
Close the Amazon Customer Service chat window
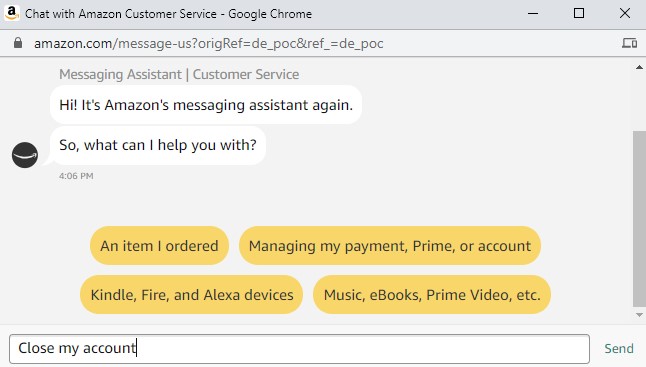point(625,13)
